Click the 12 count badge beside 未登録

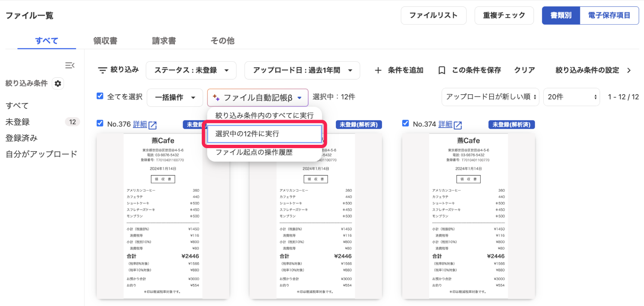(x=73, y=122)
